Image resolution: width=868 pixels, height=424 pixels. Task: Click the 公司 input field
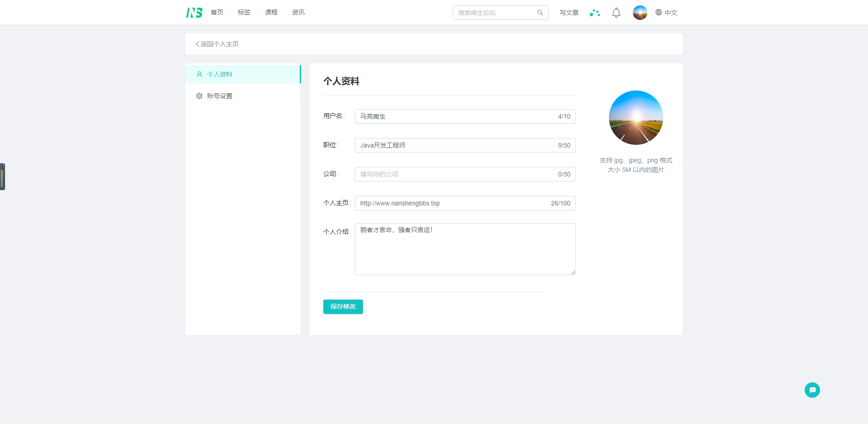pyautogui.click(x=465, y=174)
